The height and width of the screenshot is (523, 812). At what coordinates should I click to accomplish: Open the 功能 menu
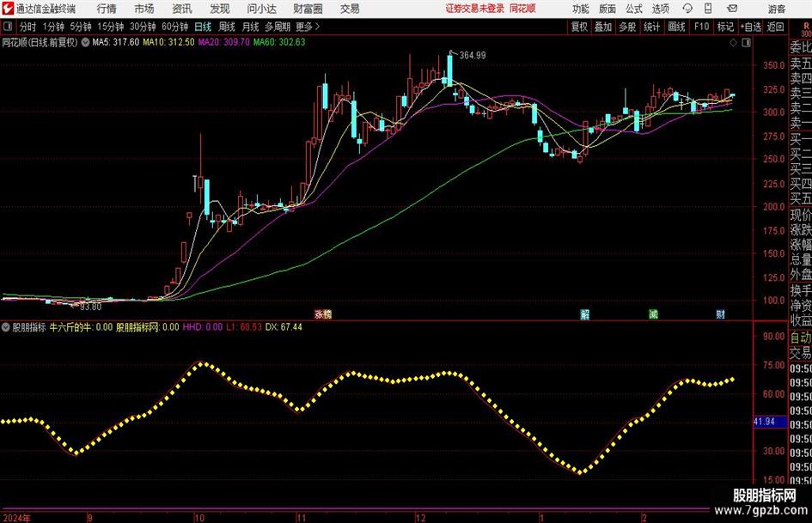coord(581,9)
